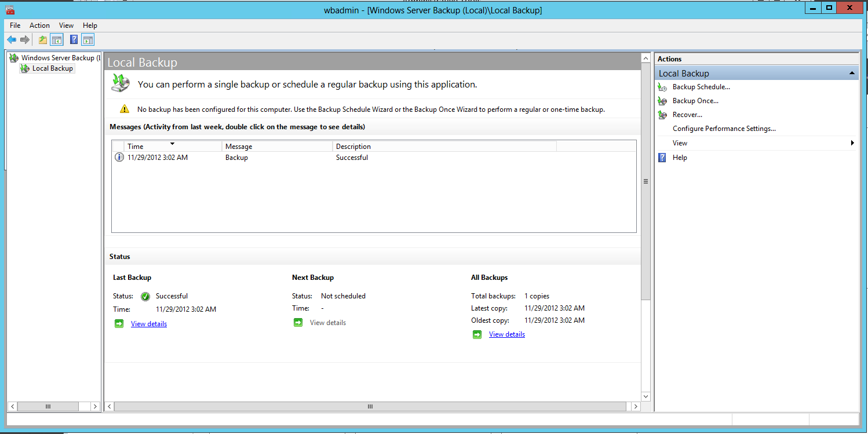Expand the View submenu arrow in Actions

[852, 143]
